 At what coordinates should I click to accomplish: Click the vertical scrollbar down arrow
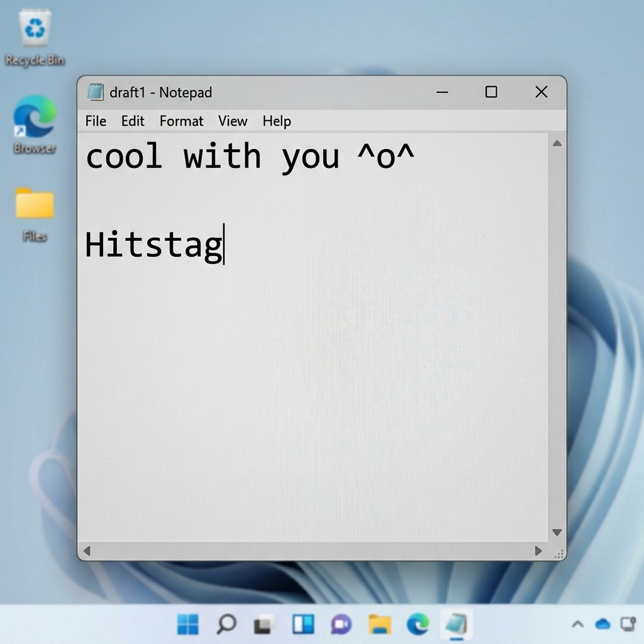557,532
